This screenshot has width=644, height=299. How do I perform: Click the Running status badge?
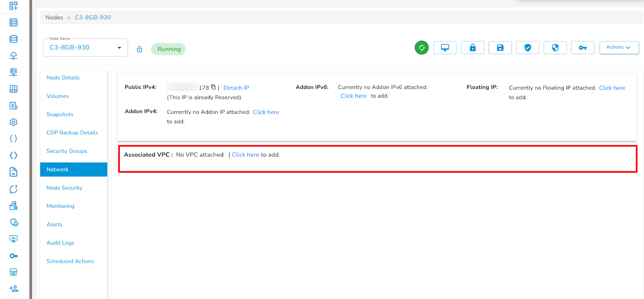point(169,49)
